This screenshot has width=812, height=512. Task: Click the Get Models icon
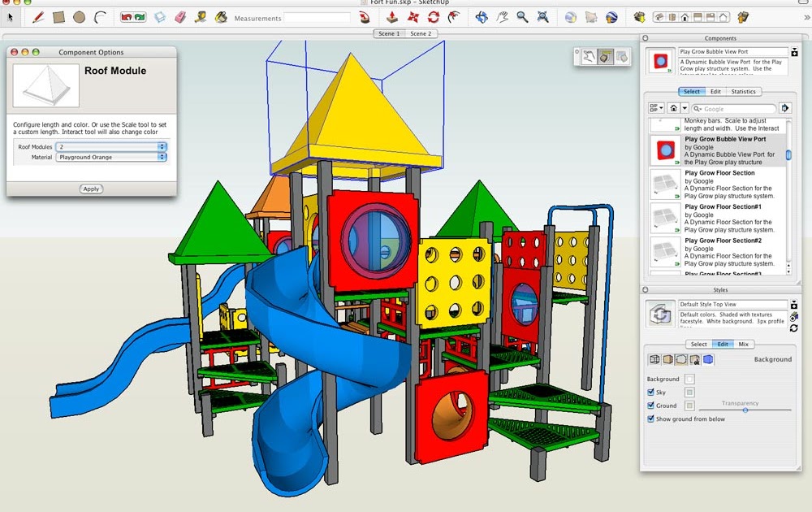point(640,18)
